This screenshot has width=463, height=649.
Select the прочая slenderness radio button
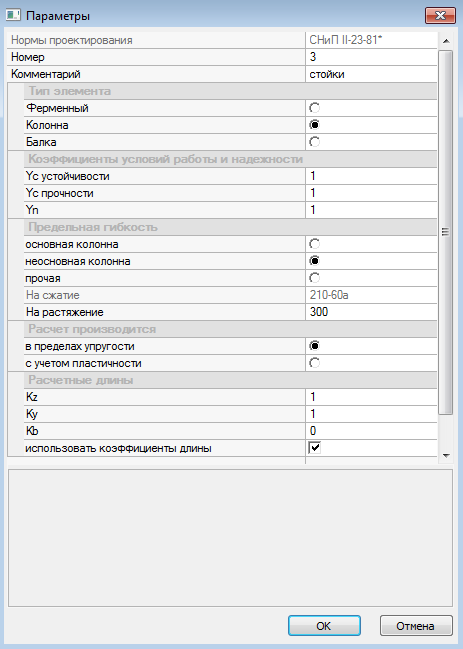coord(314,278)
